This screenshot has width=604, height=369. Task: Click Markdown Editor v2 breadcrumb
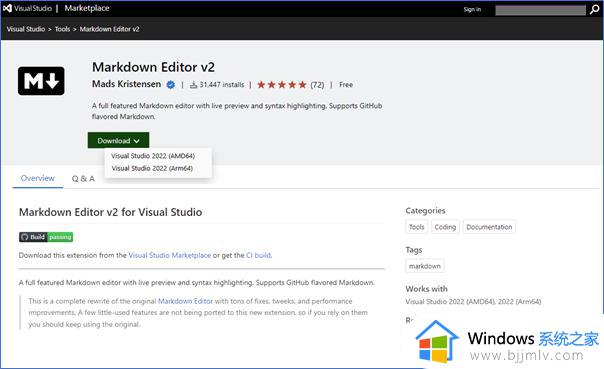(109, 29)
